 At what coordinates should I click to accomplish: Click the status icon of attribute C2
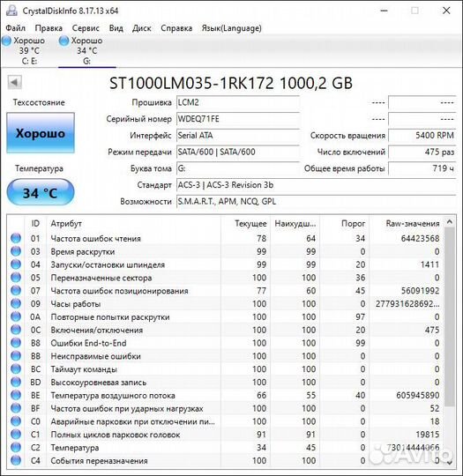(16, 447)
